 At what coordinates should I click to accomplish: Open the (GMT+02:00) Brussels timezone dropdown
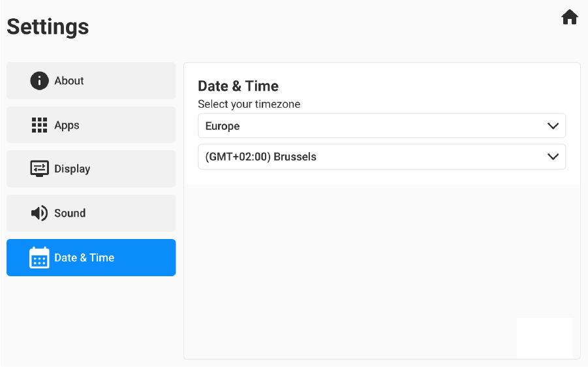coord(381,157)
